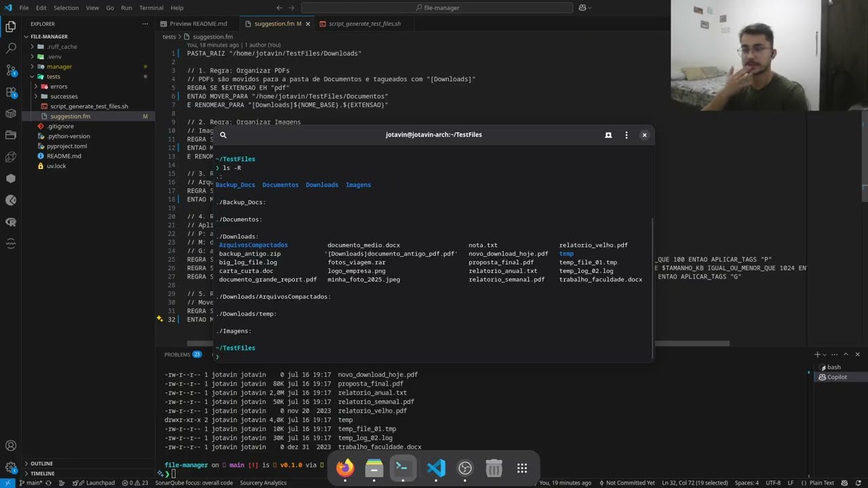Close the jotavin-arch terminal window
The image size is (868, 488).
tap(644, 135)
